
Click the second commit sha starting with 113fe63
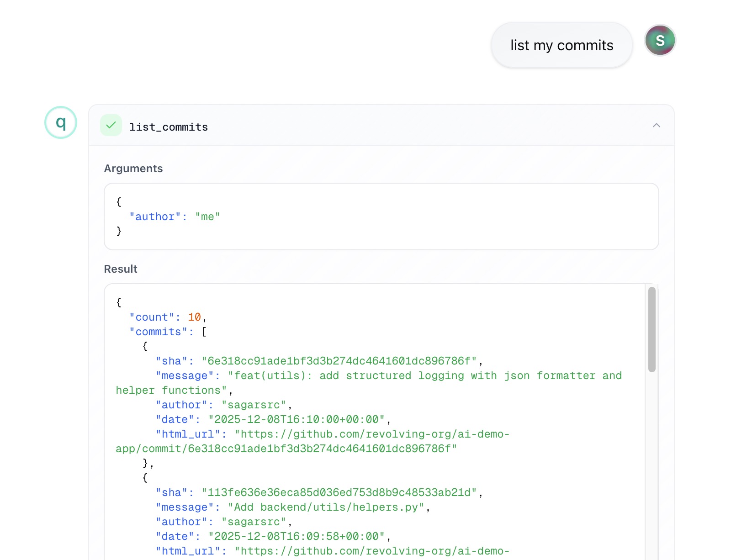[339, 493]
